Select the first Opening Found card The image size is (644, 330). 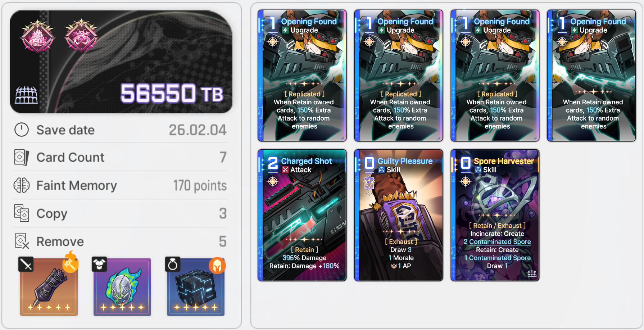point(302,76)
